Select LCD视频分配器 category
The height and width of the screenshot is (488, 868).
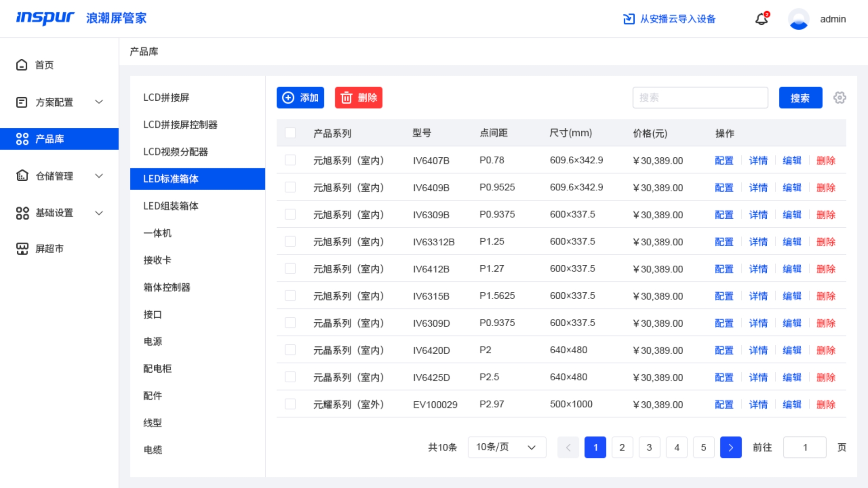pyautogui.click(x=198, y=152)
